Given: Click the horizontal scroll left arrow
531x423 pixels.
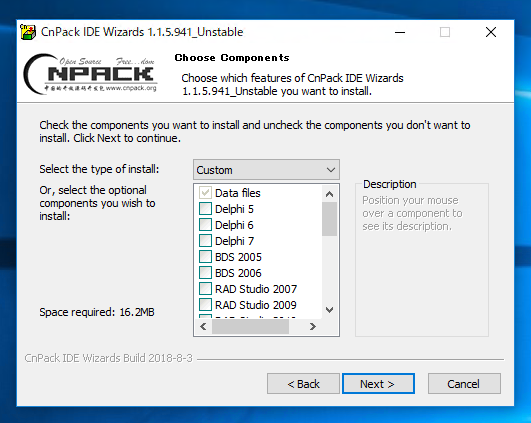Looking at the screenshot, I should pos(203,326).
